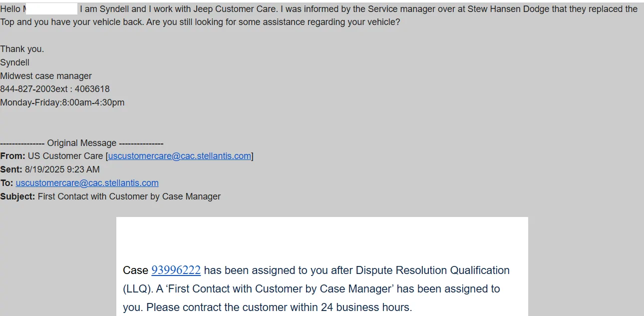Open the uscustomercare email link in To line
This screenshot has height=316, width=644.
click(x=87, y=183)
